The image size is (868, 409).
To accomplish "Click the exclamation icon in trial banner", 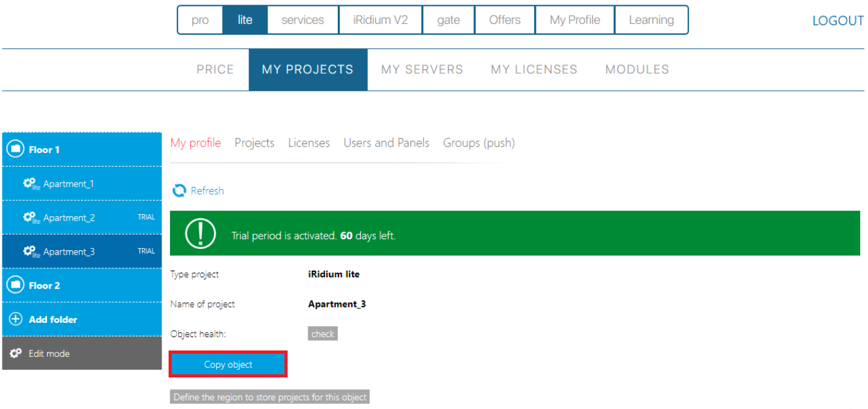I will click(x=200, y=233).
